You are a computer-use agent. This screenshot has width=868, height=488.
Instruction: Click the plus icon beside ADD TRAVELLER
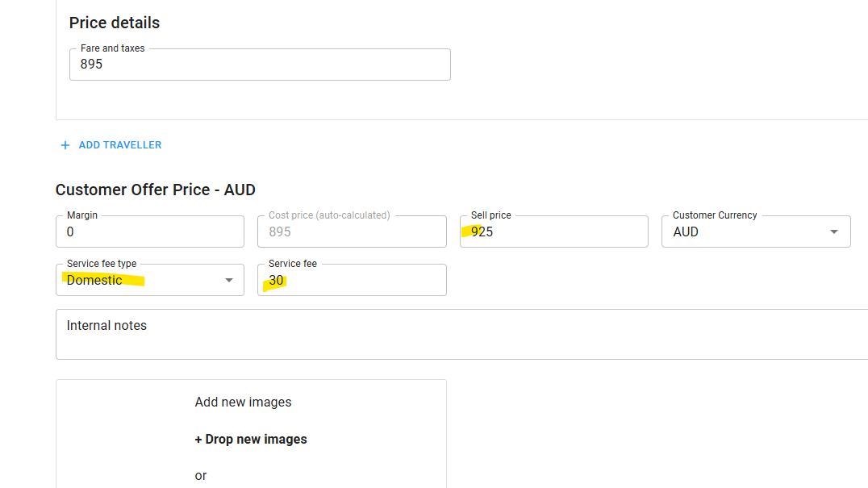[x=65, y=145]
